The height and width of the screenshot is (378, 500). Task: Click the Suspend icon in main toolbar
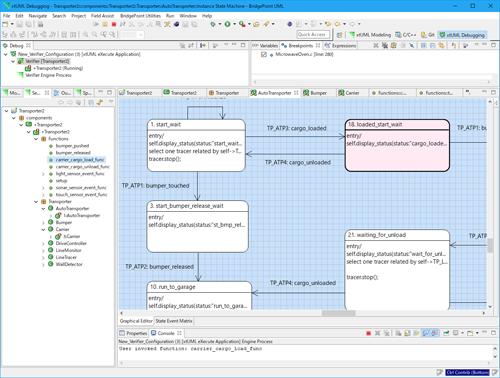[x=105, y=24]
